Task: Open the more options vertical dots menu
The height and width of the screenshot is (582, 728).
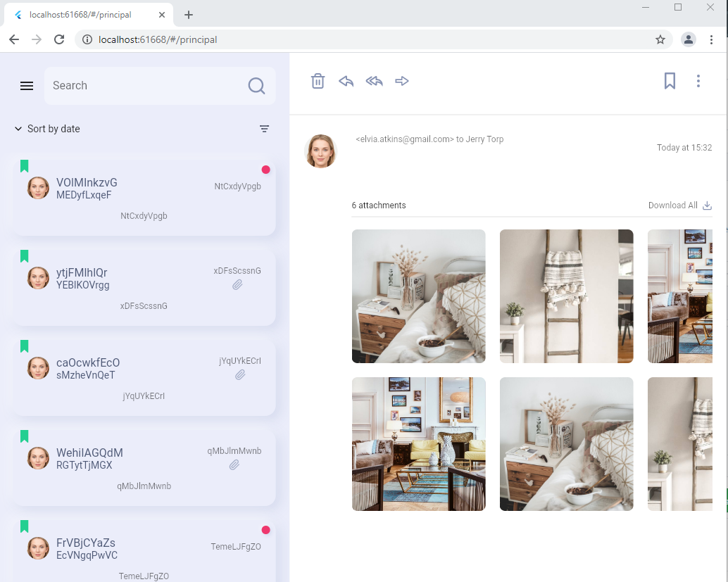Action: coord(698,81)
